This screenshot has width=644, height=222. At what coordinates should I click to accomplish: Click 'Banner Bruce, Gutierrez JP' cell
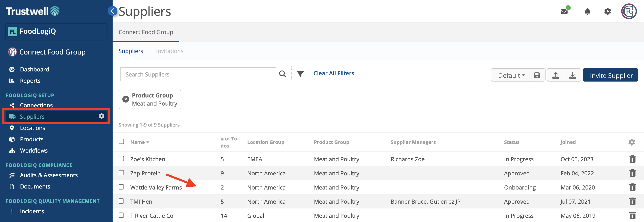[x=425, y=201]
